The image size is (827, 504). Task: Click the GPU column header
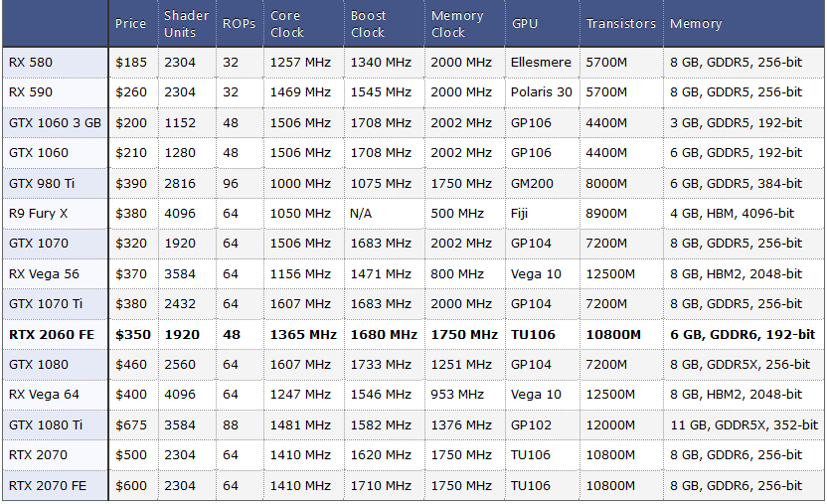[x=525, y=24]
